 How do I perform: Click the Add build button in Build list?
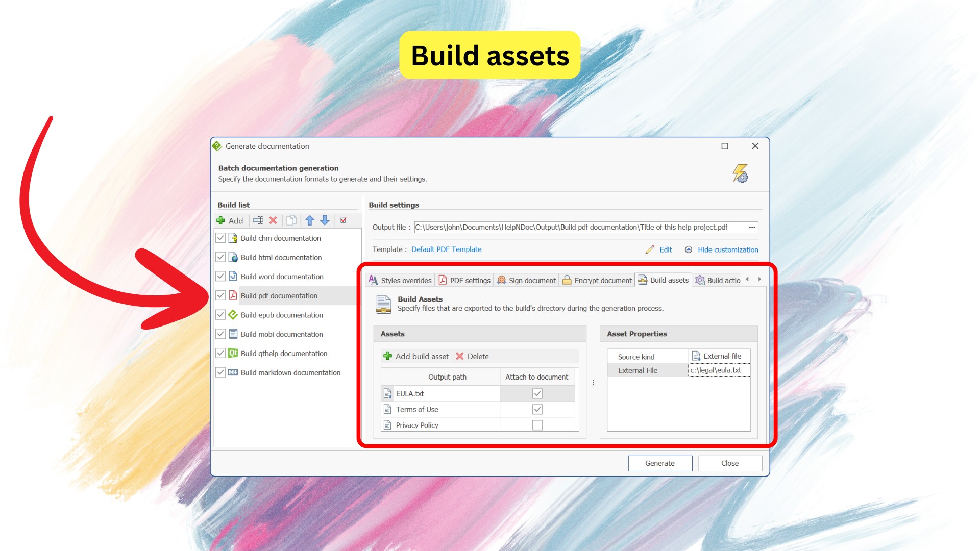(230, 220)
